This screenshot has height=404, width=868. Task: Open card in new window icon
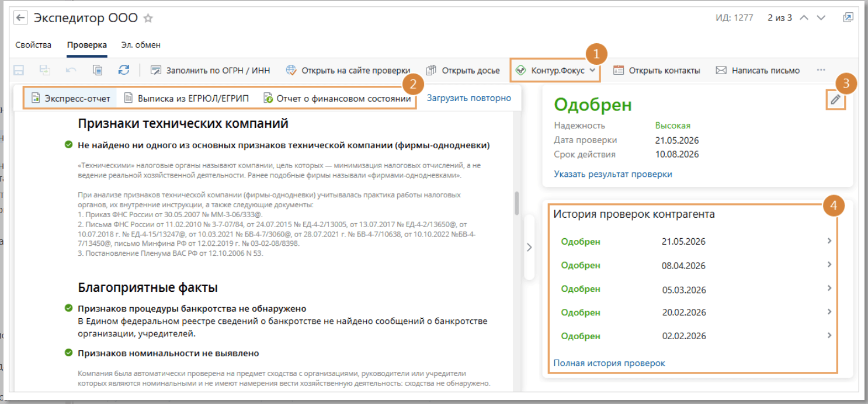pos(848,18)
